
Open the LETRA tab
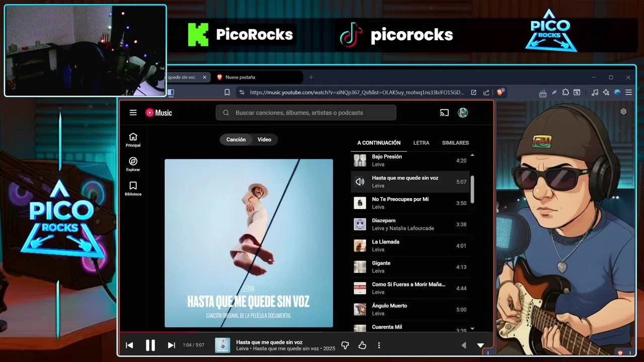pyautogui.click(x=421, y=143)
